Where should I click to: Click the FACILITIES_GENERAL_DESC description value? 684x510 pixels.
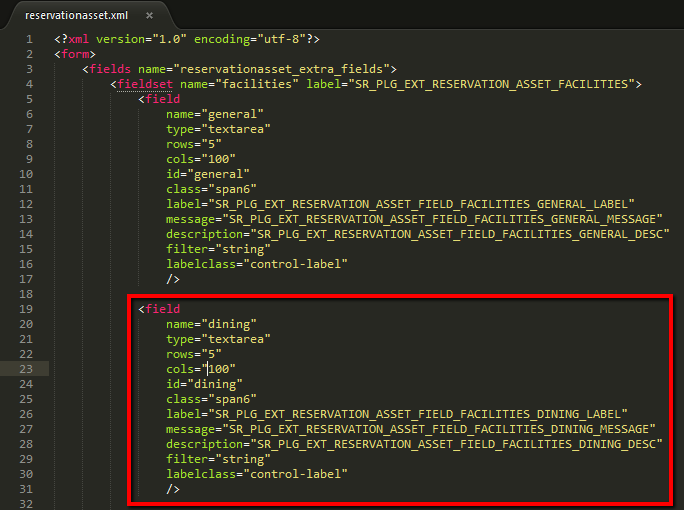(460, 234)
